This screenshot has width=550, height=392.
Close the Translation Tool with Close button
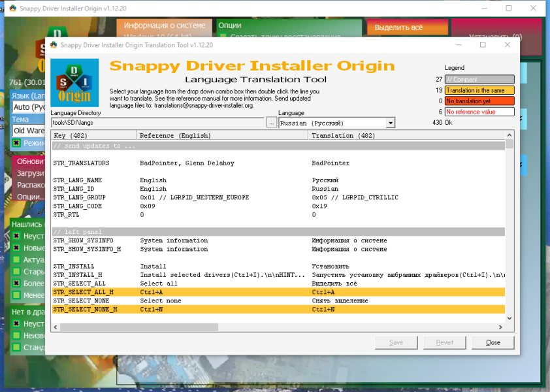493,342
